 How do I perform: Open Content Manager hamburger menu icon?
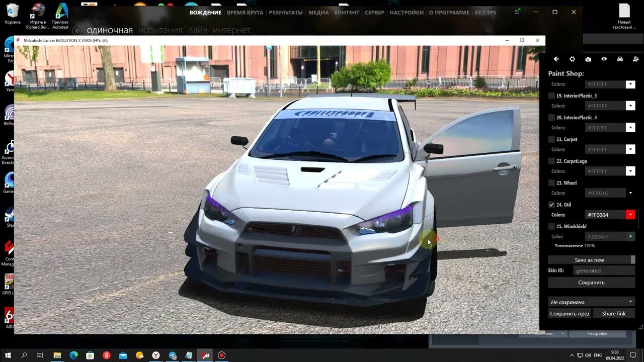tap(518, 12)
